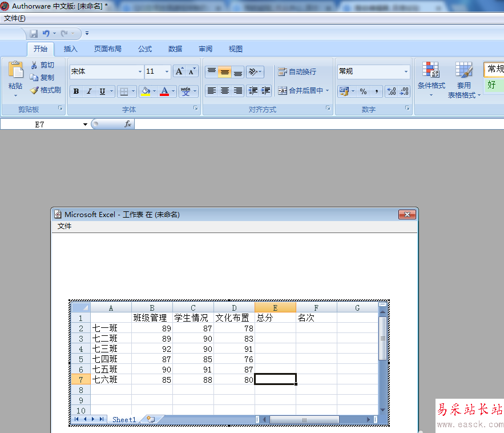The height and width of the screenshot is (433, 504).
Task: Toggle align text right
Action: coord(238,91)
